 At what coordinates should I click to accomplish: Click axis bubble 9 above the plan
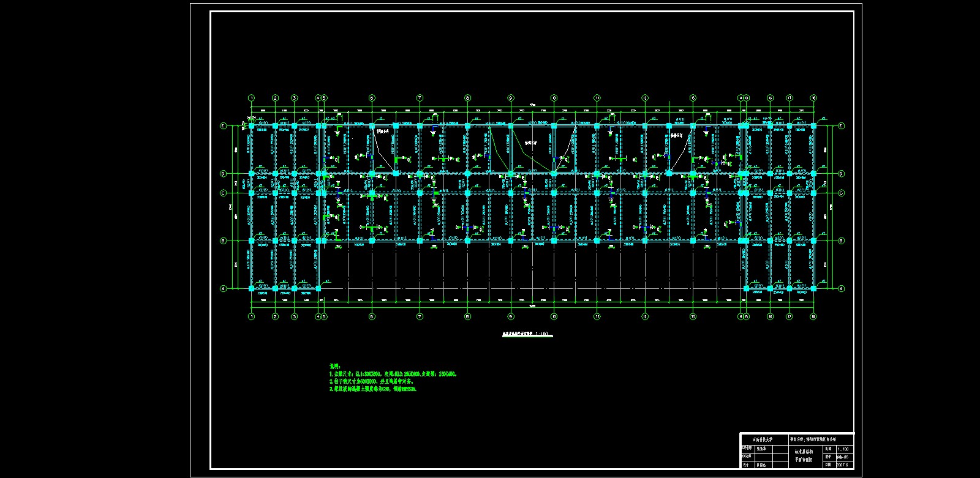(510, 98)
